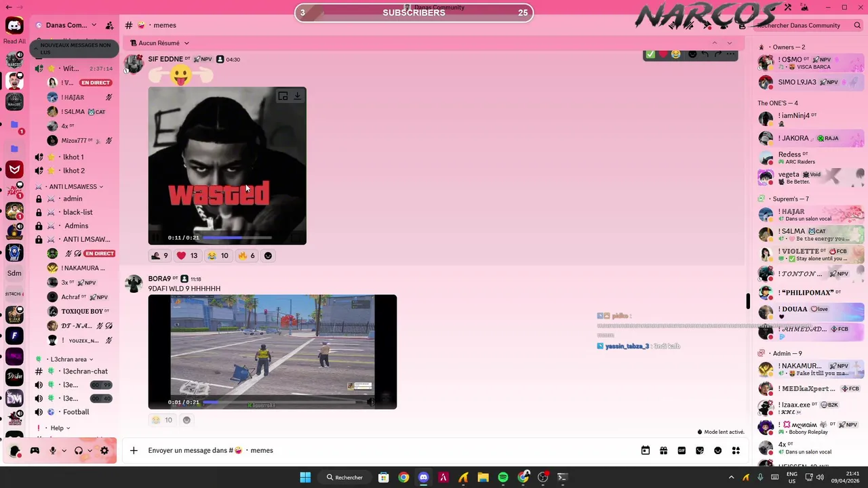
Task: Send a gift via the gift icon
Action: pos(663,451)
